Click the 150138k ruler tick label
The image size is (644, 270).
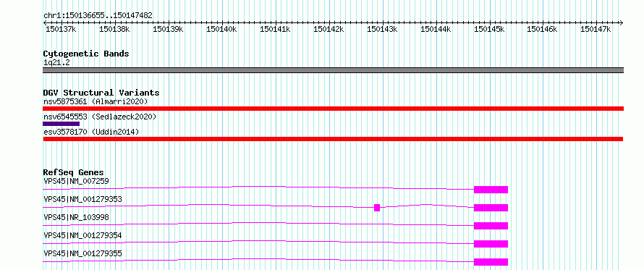[114, 29]
